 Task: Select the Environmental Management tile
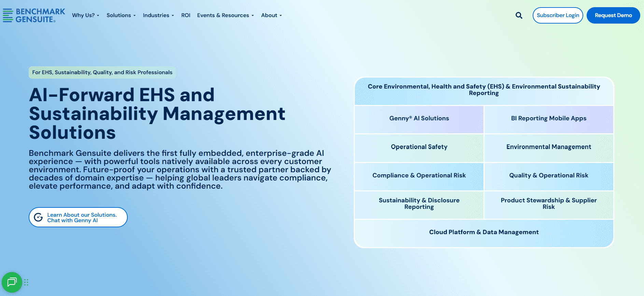[x=549, y=148]
